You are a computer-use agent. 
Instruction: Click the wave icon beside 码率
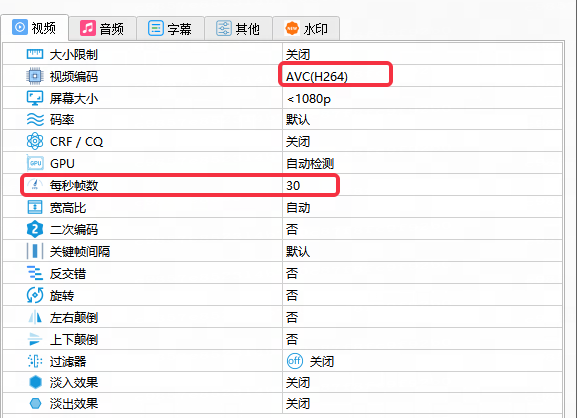pyautogui.click(x=35, y=119)
